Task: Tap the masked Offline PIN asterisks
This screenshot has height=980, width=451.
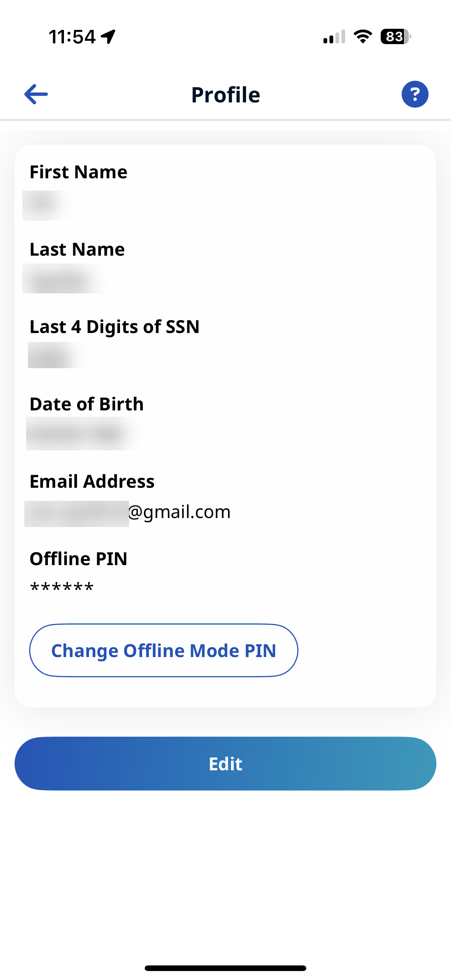Action: (x=62, y=588)
